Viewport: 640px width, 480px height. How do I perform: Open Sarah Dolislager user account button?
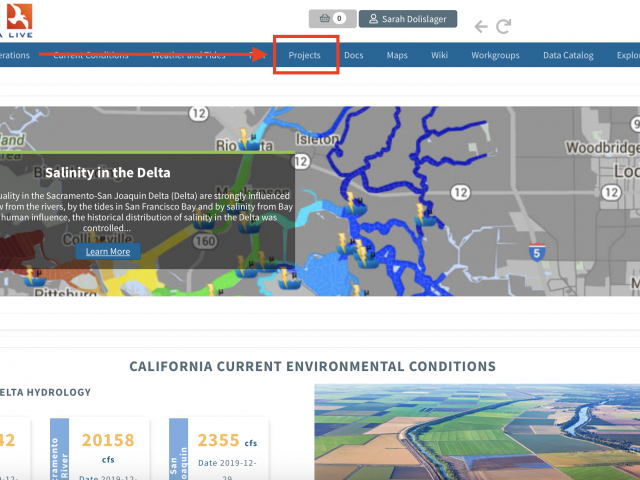pyautogui.click(x=408, y=19)
